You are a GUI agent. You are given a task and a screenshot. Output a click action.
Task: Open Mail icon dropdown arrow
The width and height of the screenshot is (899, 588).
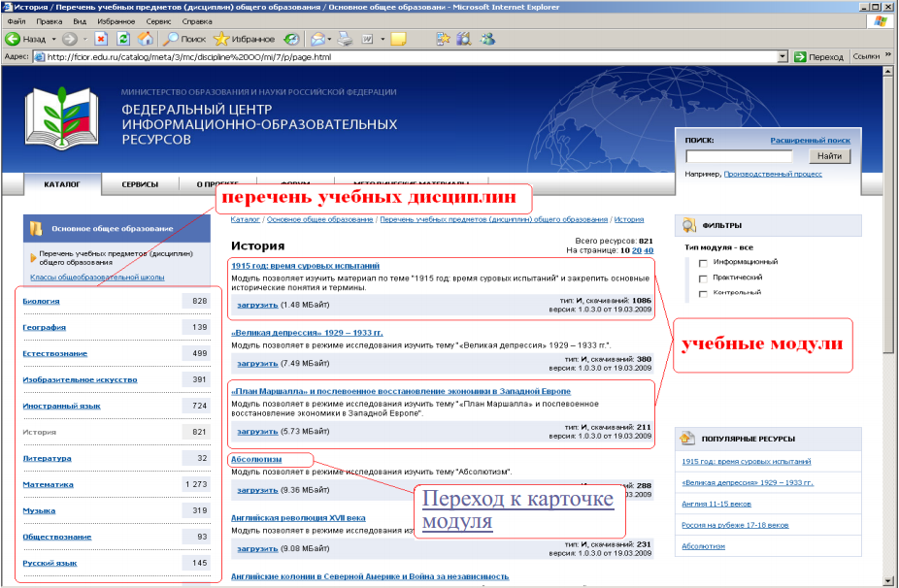click(330, 39)
